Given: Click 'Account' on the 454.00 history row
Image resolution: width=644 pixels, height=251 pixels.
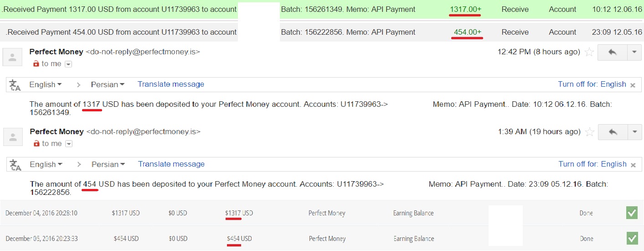Looking at the screenshot, I should pos(562,32).
